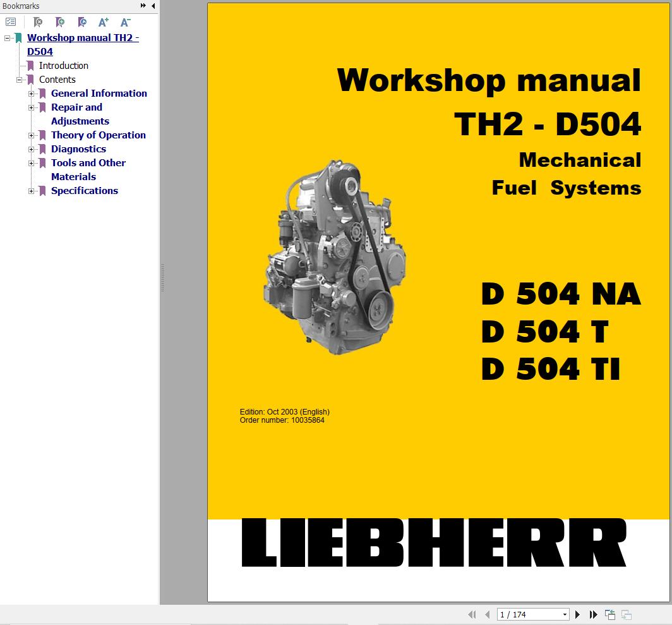The image size is (672, 625).
Task: Open the page number dropdown arrow
Action: pyautogui.click(x=565, y=615)
